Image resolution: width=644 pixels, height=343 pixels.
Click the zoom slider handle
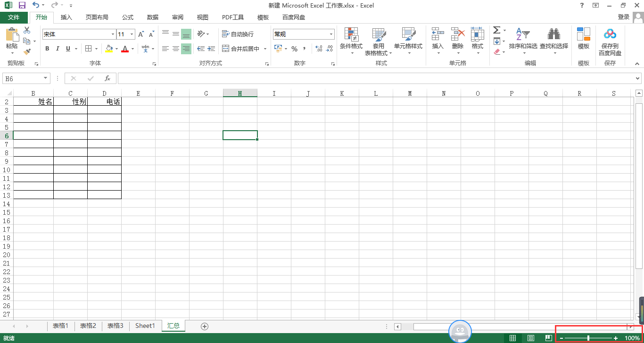pos(588,338)
